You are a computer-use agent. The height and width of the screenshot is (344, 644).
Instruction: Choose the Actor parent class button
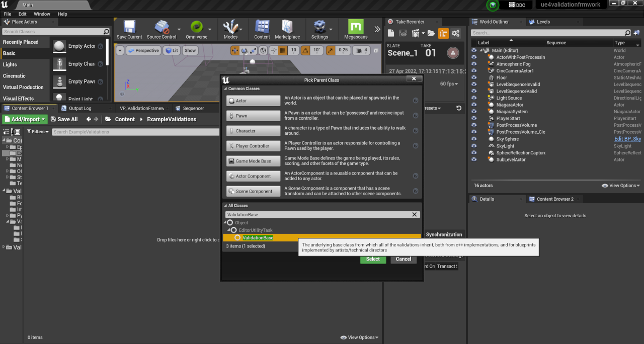coord(253,101)
